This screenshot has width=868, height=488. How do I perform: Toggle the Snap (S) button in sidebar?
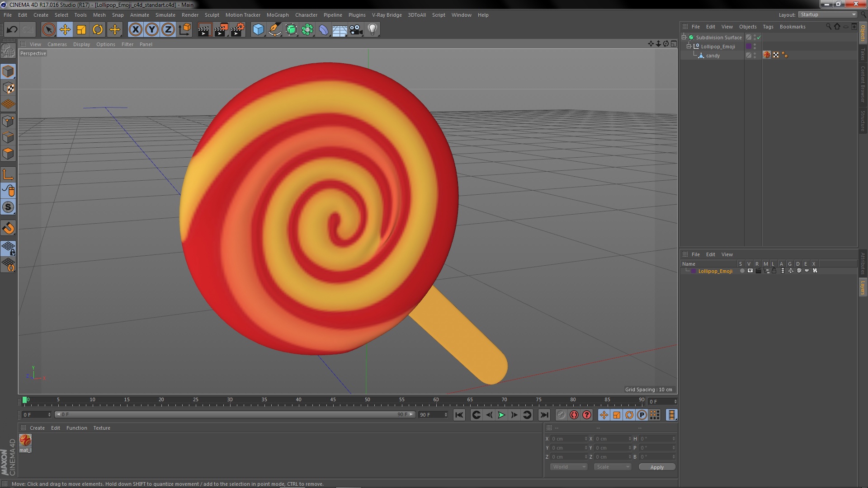pos(8,207)
